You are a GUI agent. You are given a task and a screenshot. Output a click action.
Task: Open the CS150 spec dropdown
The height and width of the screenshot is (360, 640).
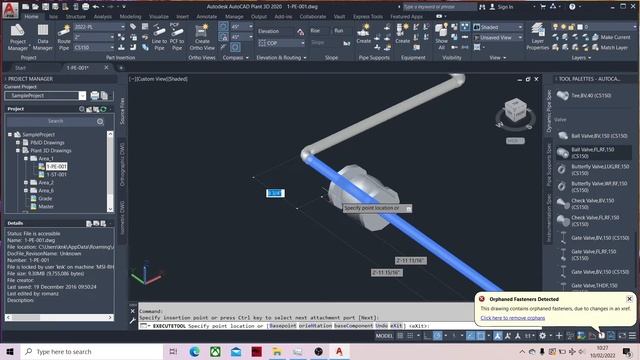tap(94, 47)
